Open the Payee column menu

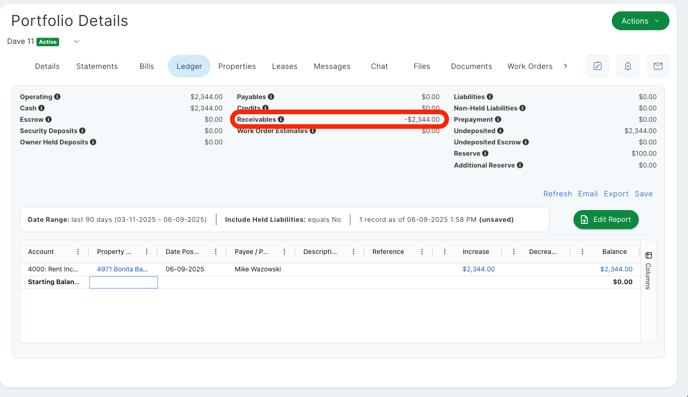click(x=284, y=252)
